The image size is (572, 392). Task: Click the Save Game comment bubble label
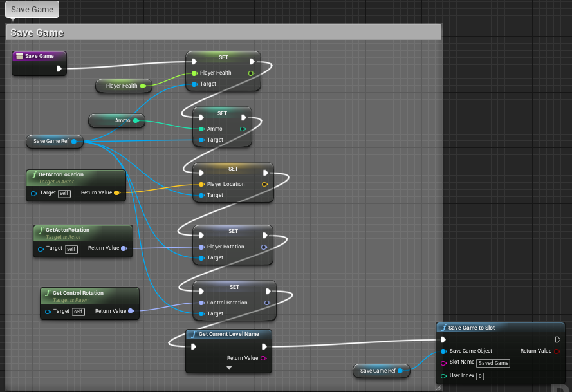[x=32, y=10]
